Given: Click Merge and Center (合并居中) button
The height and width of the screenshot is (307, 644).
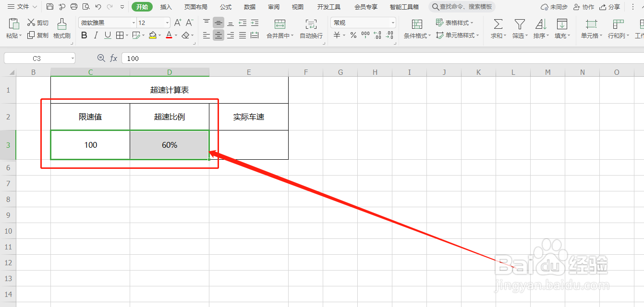Looking at the screenshot, I should (280, 29).
